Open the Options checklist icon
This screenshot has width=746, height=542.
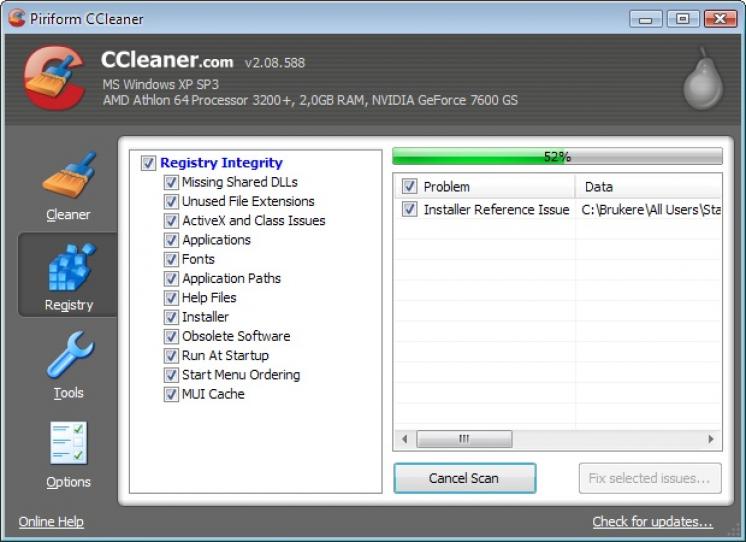click(69, 443)
